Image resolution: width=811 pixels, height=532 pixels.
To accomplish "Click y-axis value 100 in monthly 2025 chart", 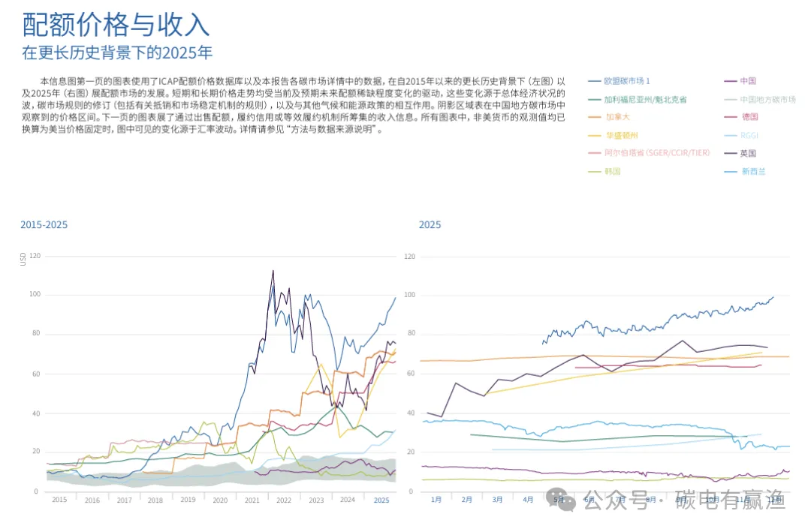I will click(409, 295).
